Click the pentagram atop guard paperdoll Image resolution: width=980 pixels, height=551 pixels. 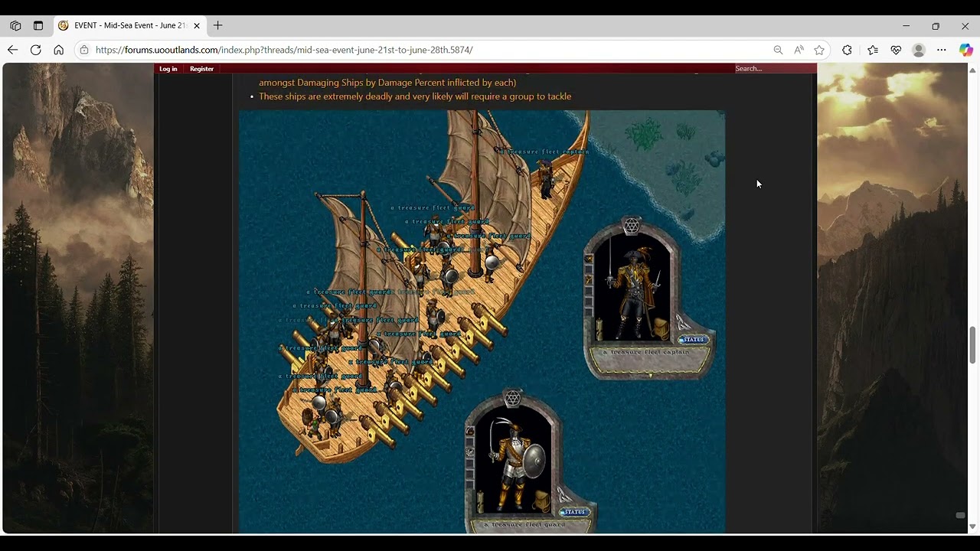coord(512,399)
